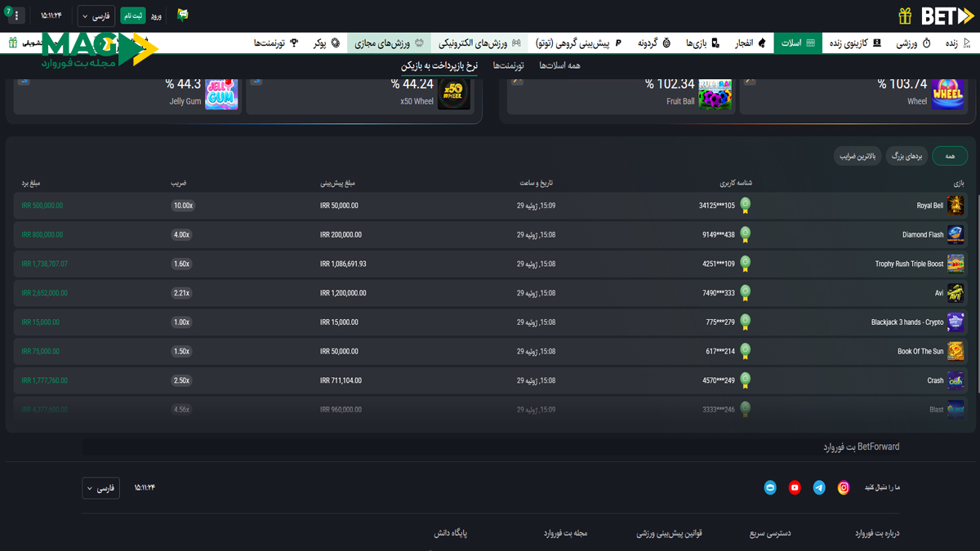Open the پیش‌بینی گروهی (توتو) nav item
This screenshot has height=551, width=980.
(578, 42)
